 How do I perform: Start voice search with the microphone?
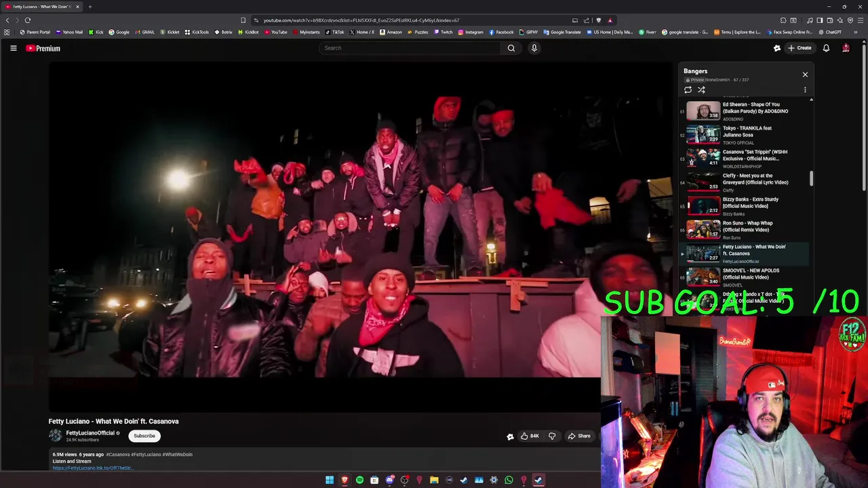534,48
